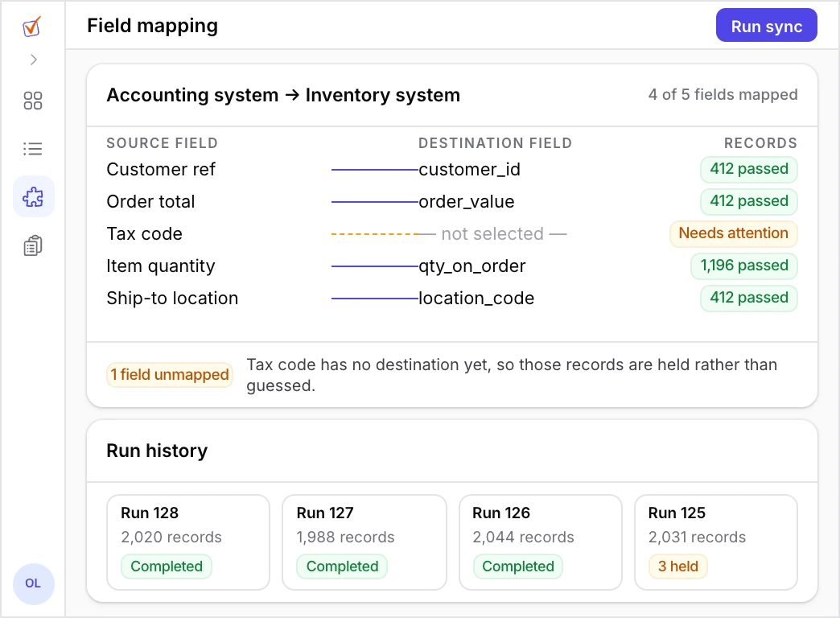
Task: Select the Tax code source field
Action: [144, 233]
